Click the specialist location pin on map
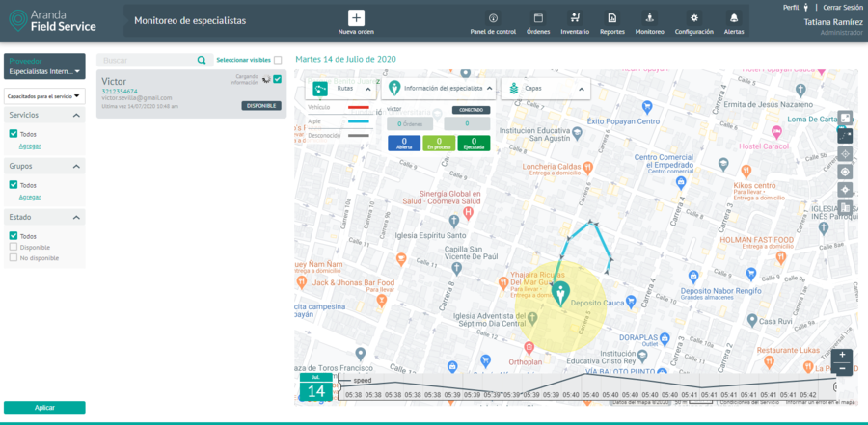 coord(560,294)
